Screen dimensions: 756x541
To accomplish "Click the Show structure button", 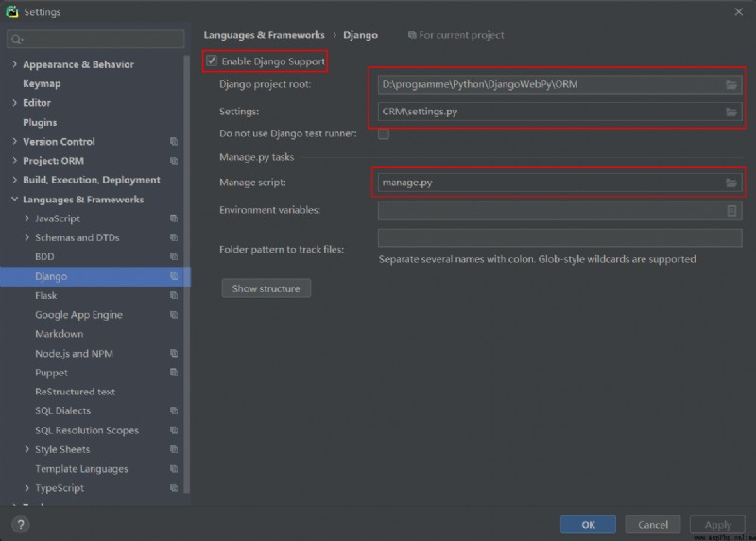I will click(266, 288).
